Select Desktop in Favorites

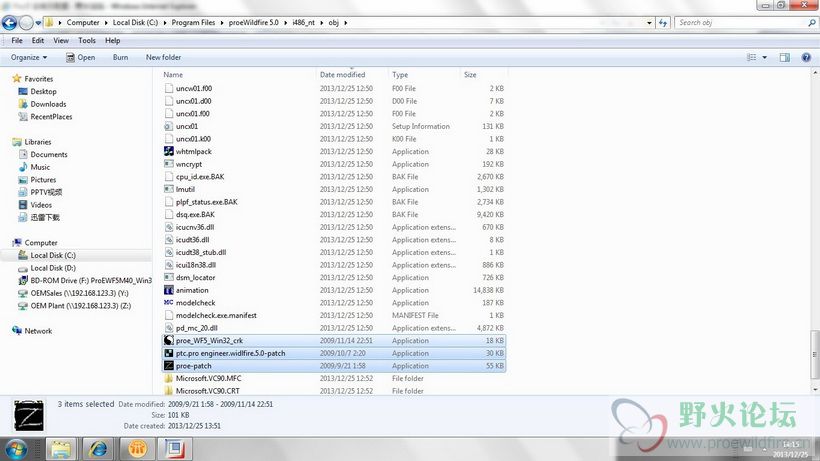click(x=43, y=91)
